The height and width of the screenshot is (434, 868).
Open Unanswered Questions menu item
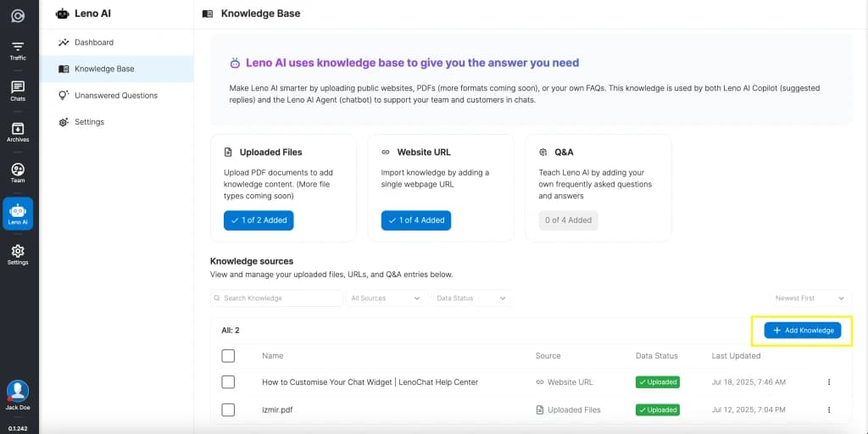click(116, 95)
